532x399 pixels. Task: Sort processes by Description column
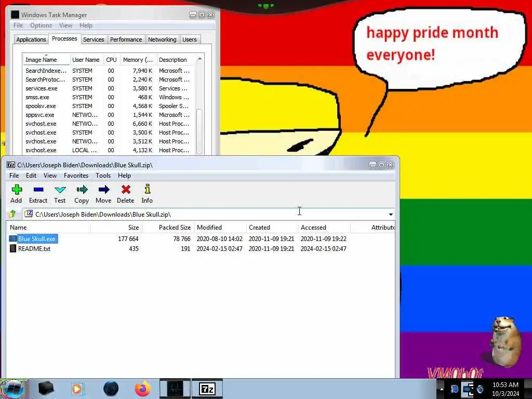(177, 60)
